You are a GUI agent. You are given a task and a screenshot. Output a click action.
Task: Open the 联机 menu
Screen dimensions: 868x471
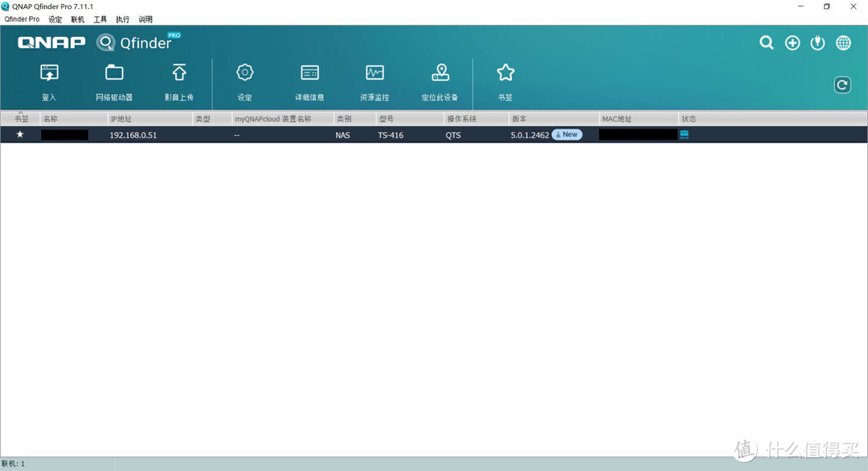[77, 18]
